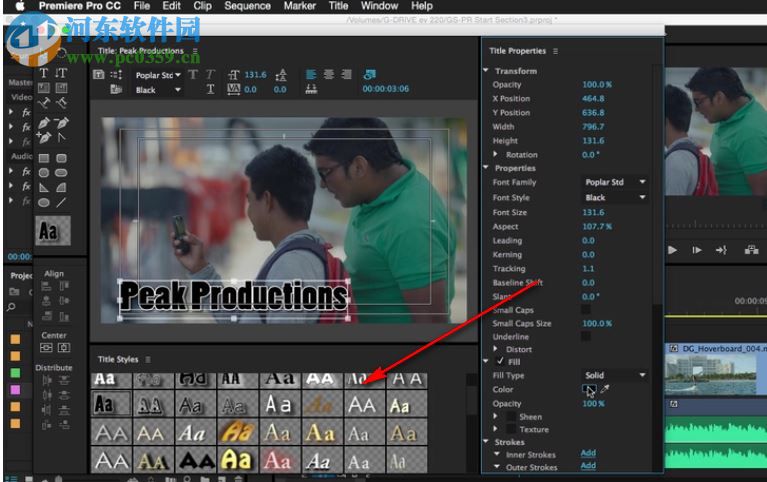Open Roll/Crawl Options icon

coord(116,74)
